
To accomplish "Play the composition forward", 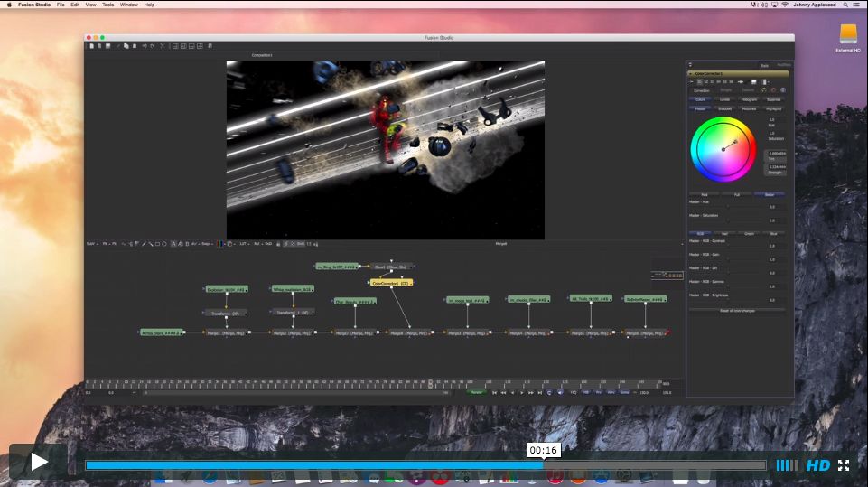I will [x=522, y=392].
